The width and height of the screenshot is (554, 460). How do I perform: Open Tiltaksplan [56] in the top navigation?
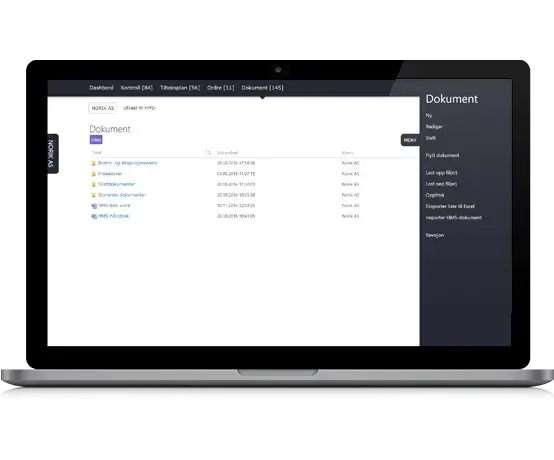180,88
